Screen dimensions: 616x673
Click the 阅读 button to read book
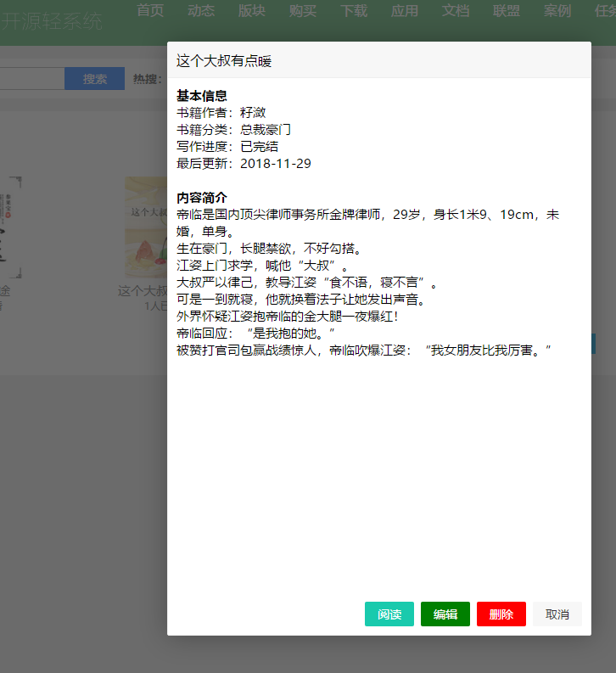389,614
